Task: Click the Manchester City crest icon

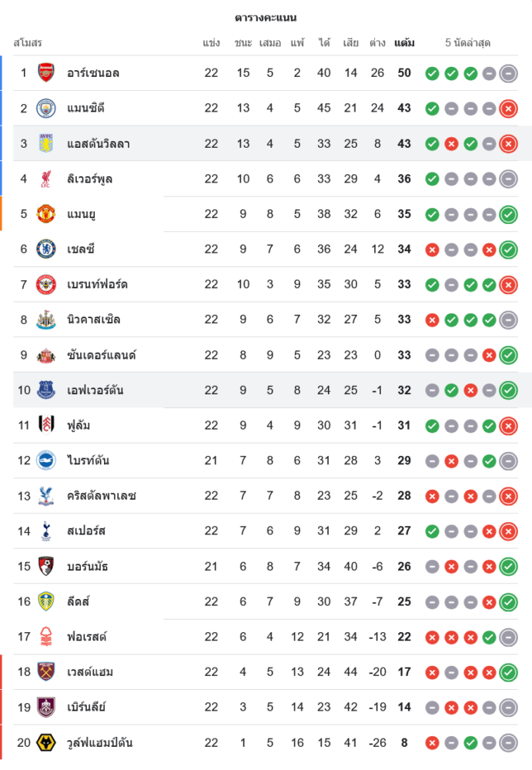Action: tap(46, 108)
